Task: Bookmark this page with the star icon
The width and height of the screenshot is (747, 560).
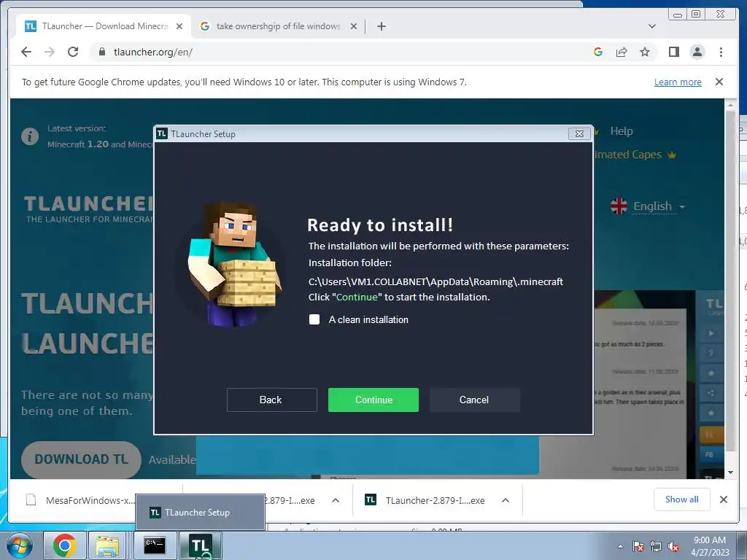Action: (x=645, y=52)
